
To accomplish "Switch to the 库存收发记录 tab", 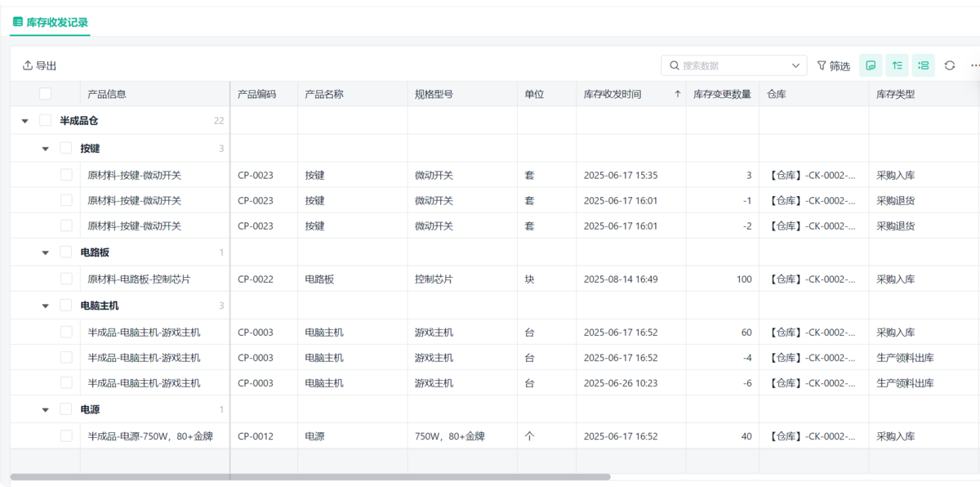I will pyautogui.click(x=57, y=22).
